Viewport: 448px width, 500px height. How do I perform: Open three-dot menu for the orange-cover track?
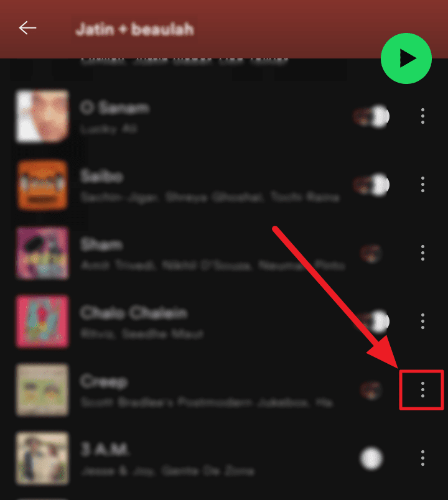click(x=422, y=184)
